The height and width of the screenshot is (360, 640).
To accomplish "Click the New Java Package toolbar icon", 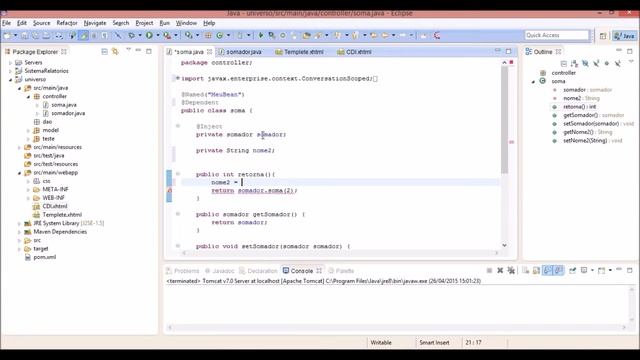I will click(x=208, y=36).
